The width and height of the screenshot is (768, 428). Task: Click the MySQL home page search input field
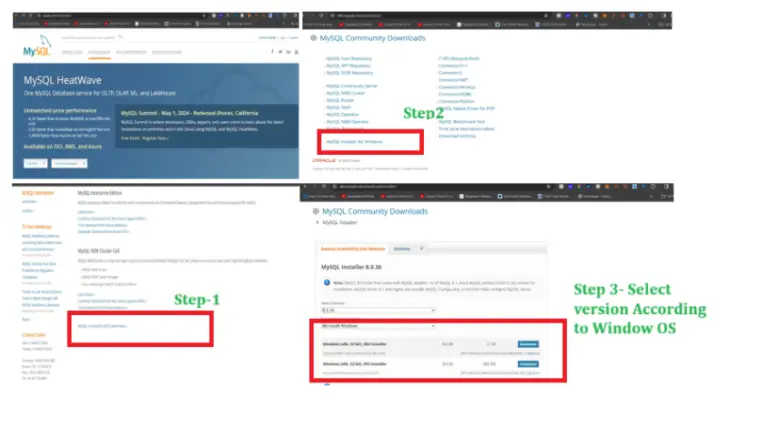point(88,37)
